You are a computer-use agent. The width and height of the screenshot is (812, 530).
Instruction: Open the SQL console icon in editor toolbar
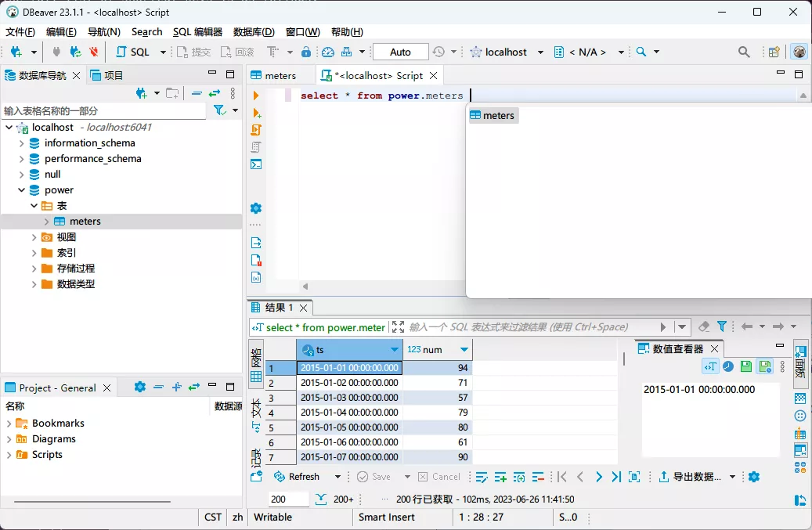pos(256,164)
